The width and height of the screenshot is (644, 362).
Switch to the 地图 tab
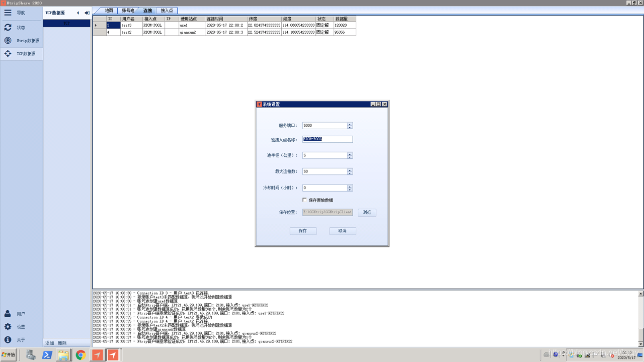tap(109, 11)
